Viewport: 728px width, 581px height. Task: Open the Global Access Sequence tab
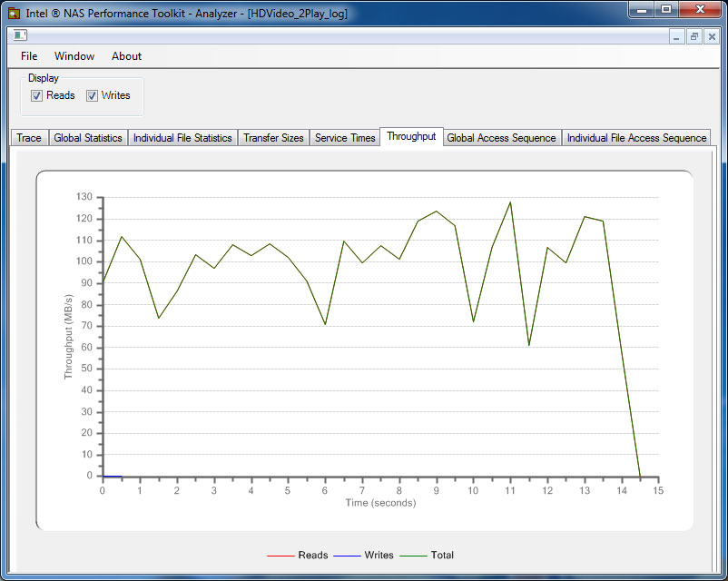(501, 138)
